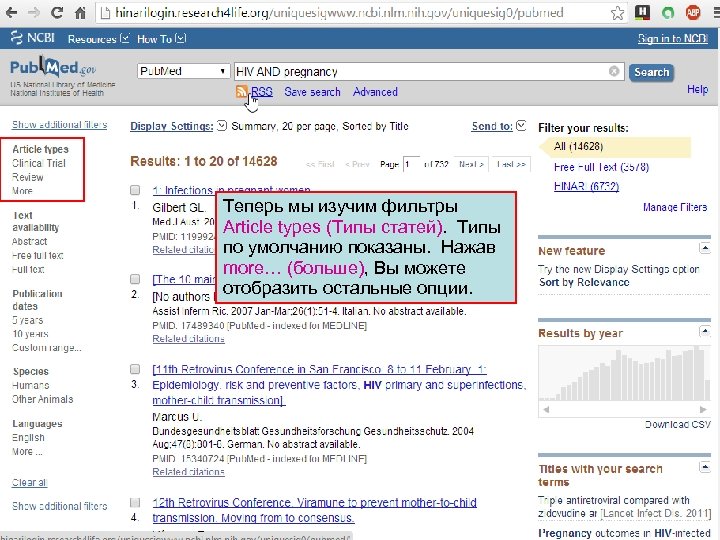The image size is (720, 540).
Task: Click Download CSV link
Action: (x=677, y=424)
